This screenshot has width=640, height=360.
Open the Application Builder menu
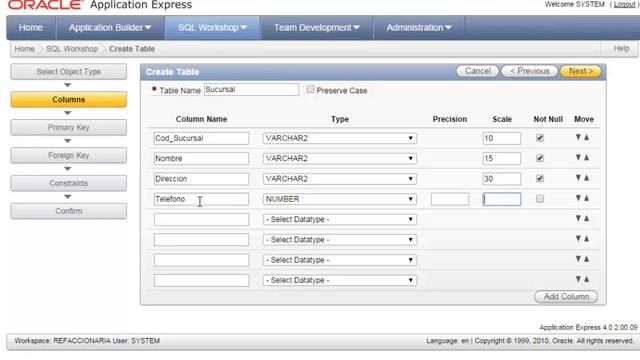(110, 28)
